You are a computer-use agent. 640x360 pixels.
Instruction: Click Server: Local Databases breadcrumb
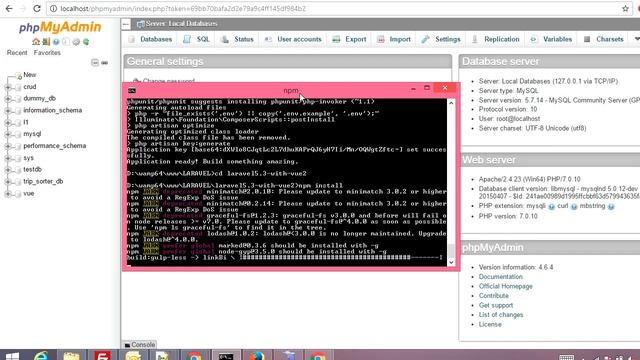181,24
